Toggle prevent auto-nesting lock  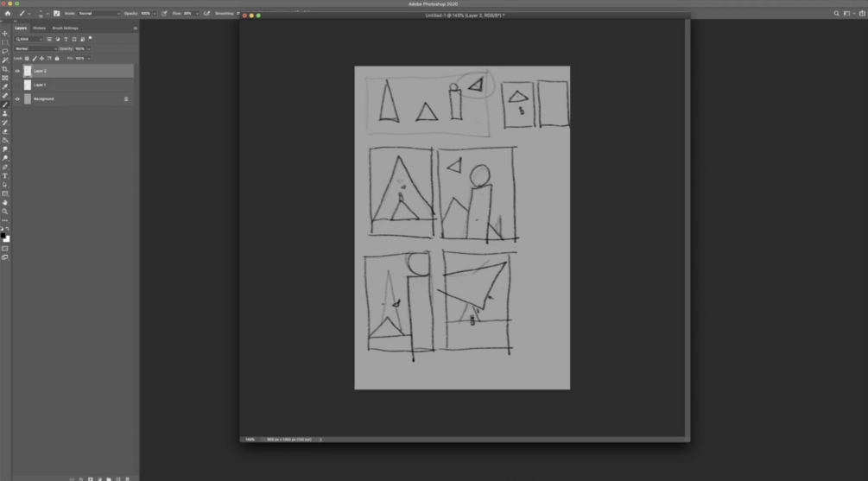pyautogui.click(x=49, y=58)
